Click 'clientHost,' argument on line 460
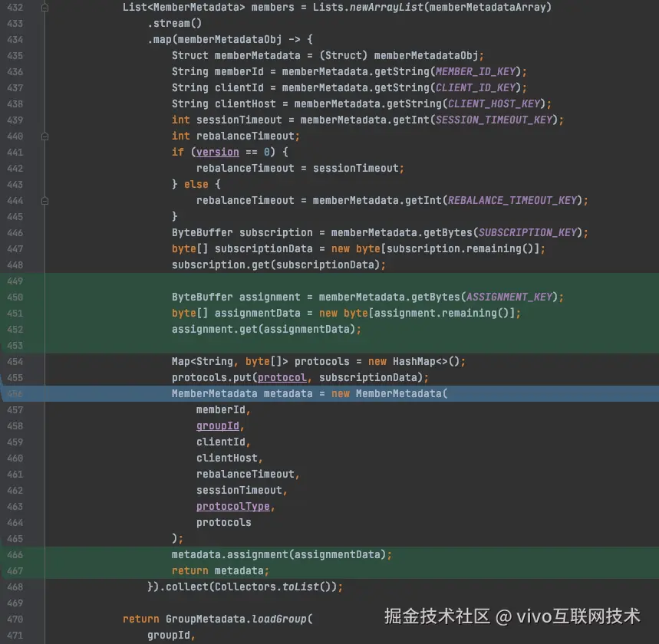 [229, 458]
